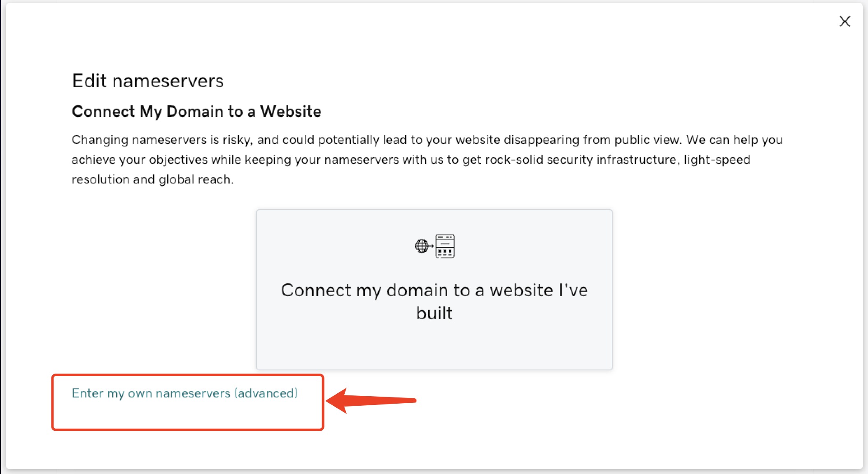The width and height of the screenshot is (868, 474).
Task: Click the word "(advanced)" in the nameservers link
Action: coord(266,393)
